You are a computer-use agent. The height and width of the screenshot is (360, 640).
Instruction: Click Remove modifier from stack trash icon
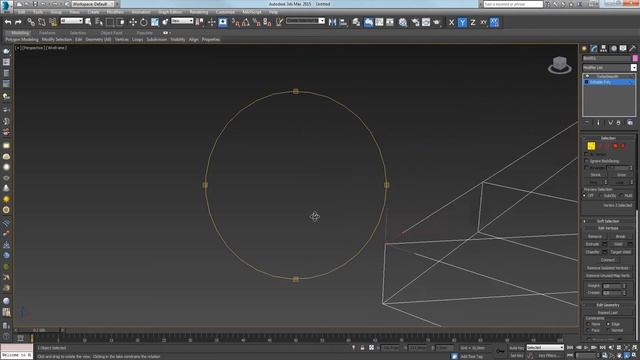click(618, 123)
